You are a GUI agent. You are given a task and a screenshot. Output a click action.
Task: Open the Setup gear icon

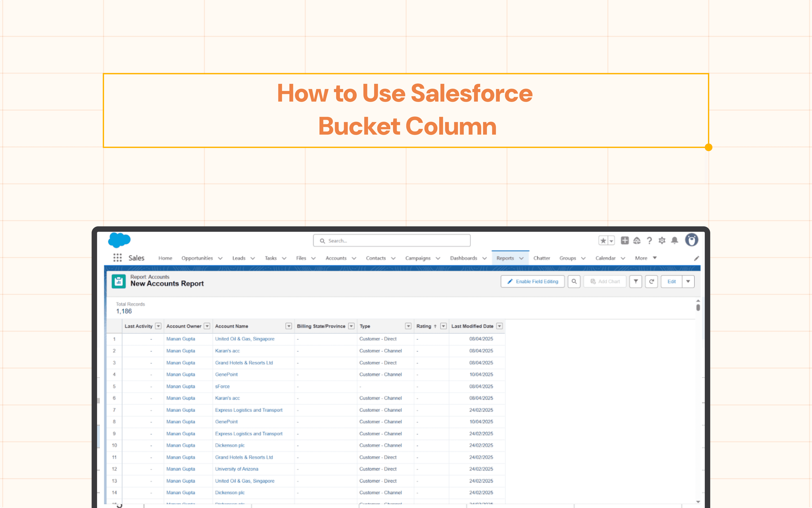(x=662, y=241)
